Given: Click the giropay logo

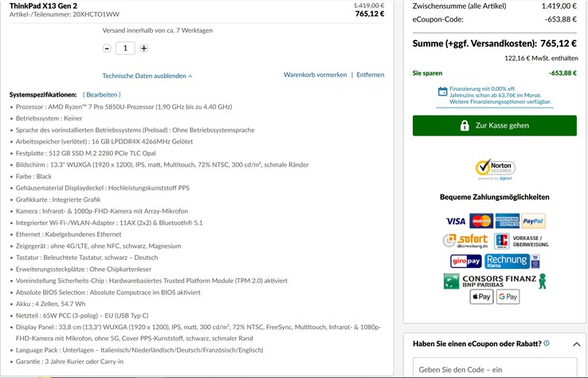Looking at the screenshot, I should [465, 261].
